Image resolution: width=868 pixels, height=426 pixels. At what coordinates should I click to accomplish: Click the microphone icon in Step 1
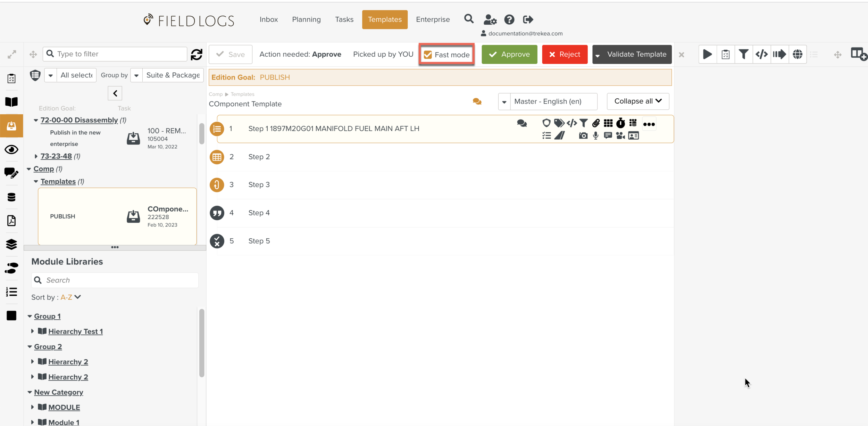point(595,136)
